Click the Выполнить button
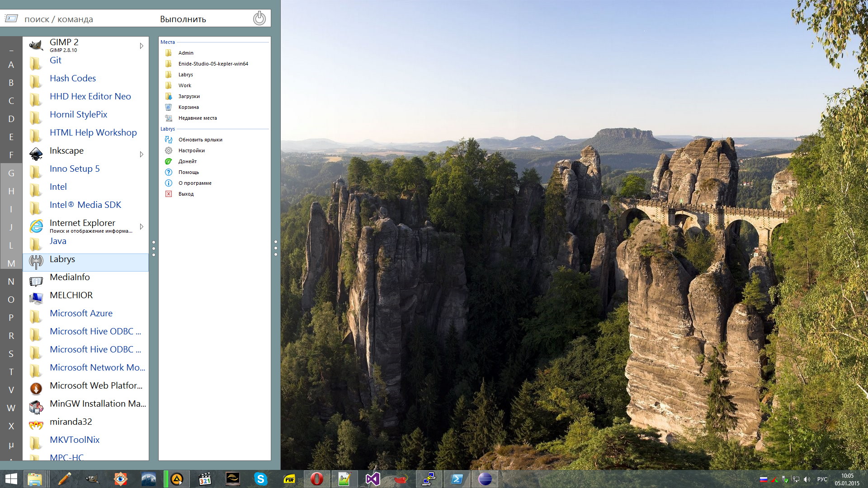 [x=183, y=19]
